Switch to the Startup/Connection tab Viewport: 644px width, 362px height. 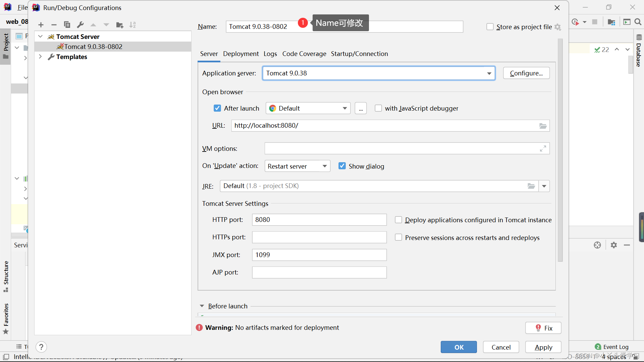tap(359, 54)
